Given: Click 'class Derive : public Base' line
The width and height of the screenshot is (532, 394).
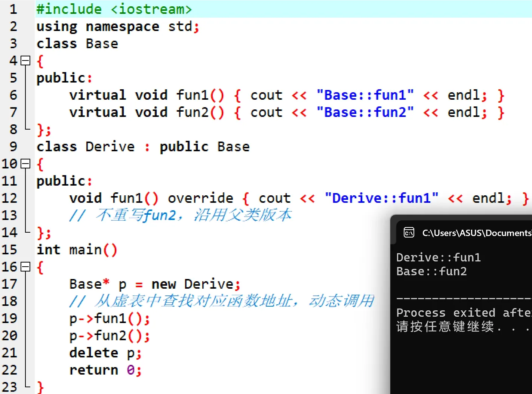Looking at the screenshot, I should (x=143, y=146).
